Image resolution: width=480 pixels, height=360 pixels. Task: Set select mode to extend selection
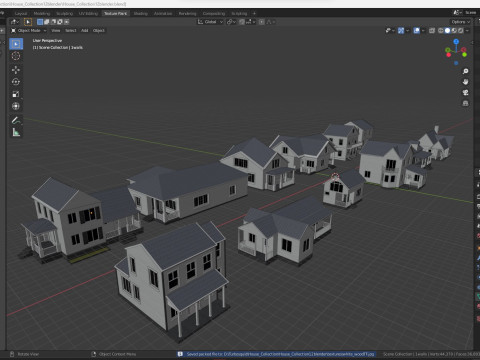click(x=47, y=22)
